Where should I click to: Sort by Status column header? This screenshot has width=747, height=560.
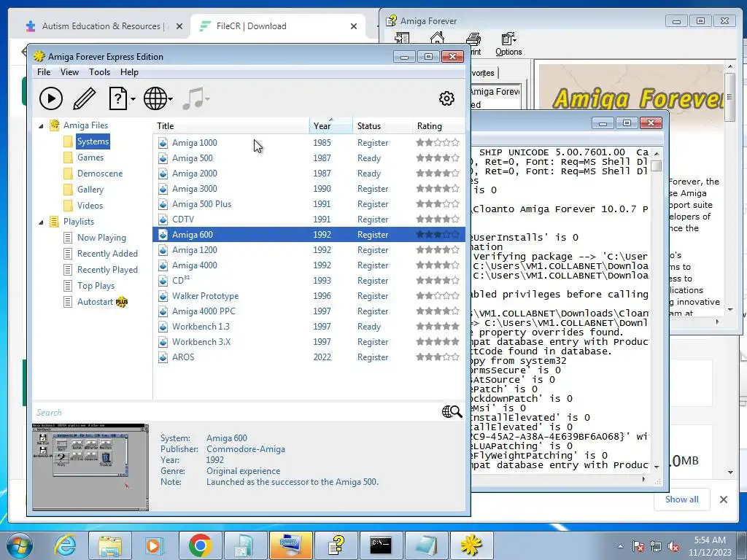[x=382, y=125]
